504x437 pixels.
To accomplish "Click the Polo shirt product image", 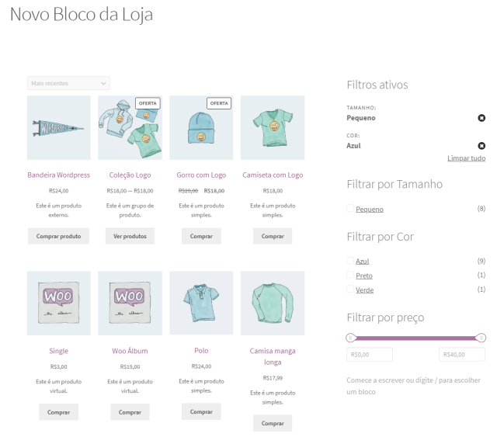I will point(201,303).
